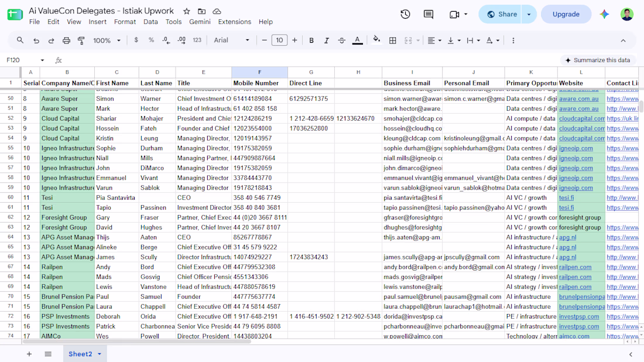The height and width of the screenshot is (362, 644).
Task: View cloud save status icon
Action: [217, 12]
